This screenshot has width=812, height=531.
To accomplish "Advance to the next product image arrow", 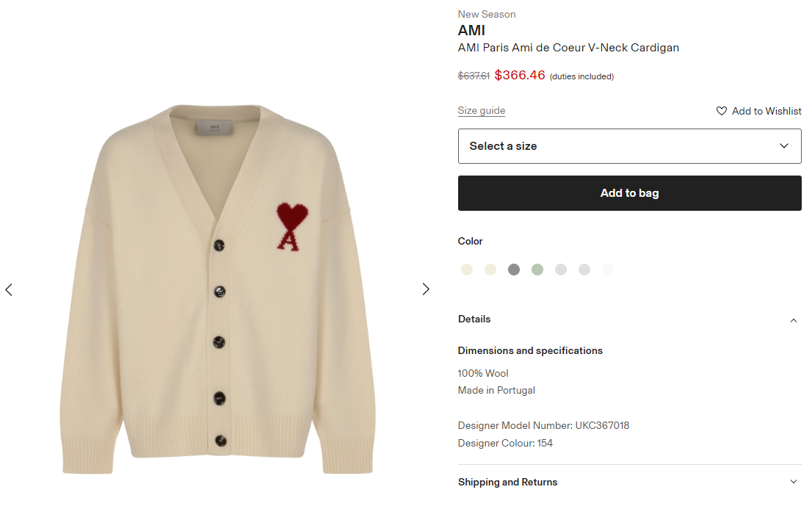I will coord(426,289).
